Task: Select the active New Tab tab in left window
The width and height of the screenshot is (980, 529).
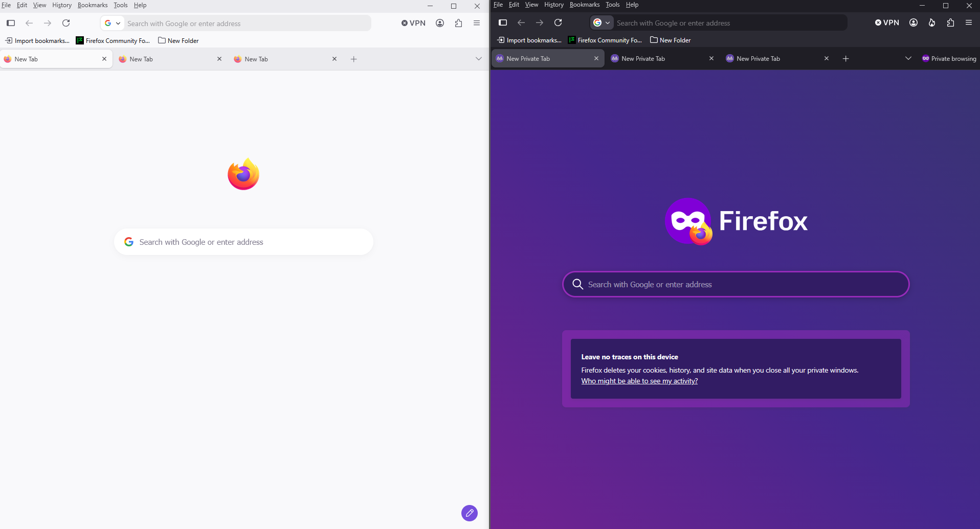Action: pyautogui.click(x=56, y=59)
